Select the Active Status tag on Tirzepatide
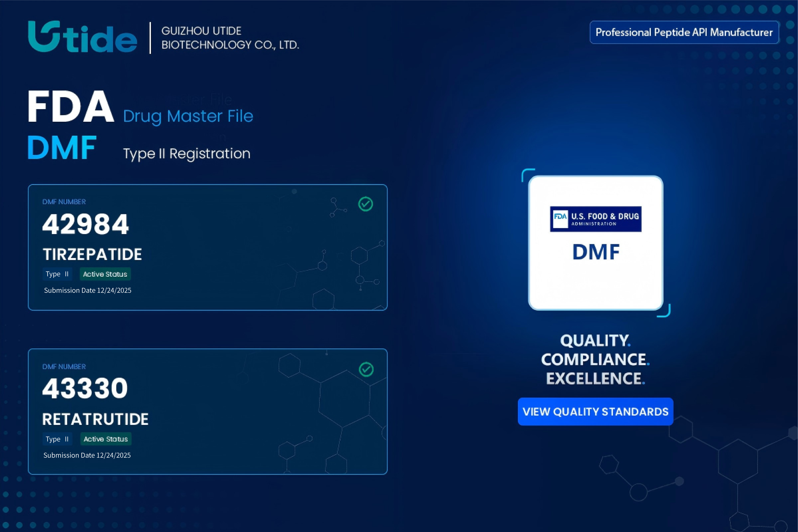This screenshot has width=798, height=532. 105,274
